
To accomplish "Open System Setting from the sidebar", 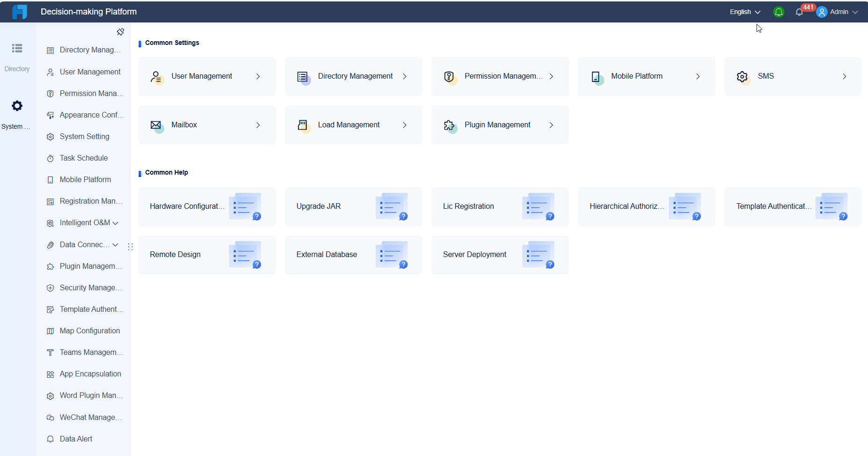I will (84, 136).
